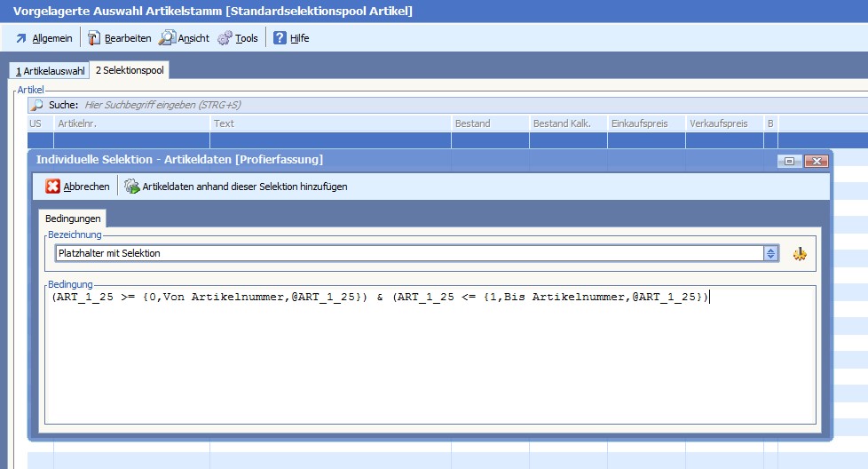Click the magnifier icon beside Suche
The image size is (868, 469).
pyautogui.click(x=37, y=105)
